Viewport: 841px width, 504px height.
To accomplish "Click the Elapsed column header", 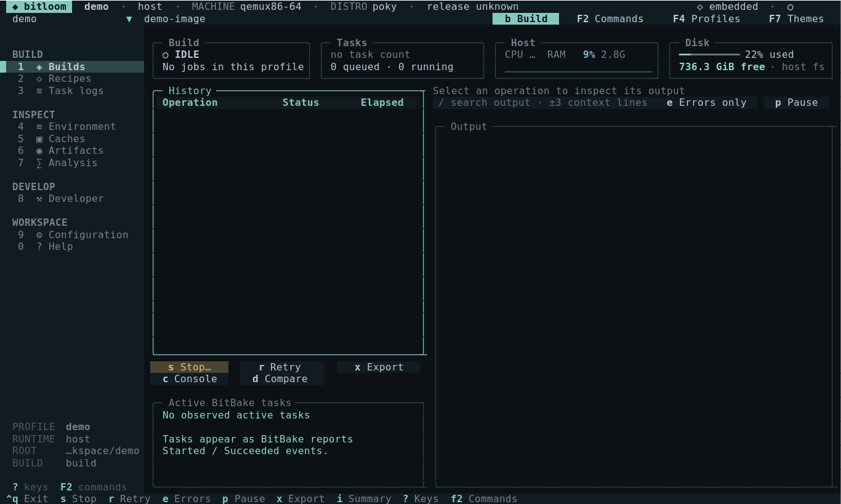I will [x=382, y=103].
